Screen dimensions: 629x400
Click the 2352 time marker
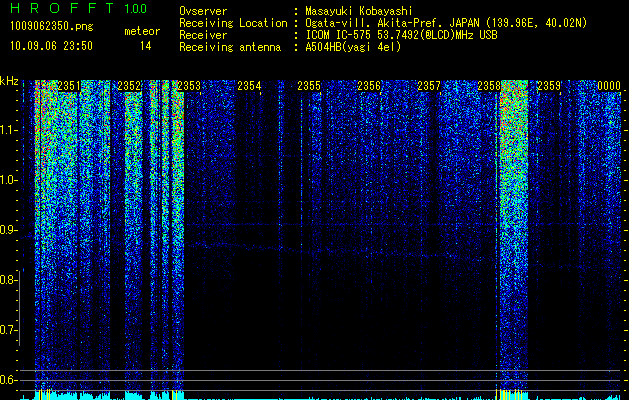coord(129,86)
